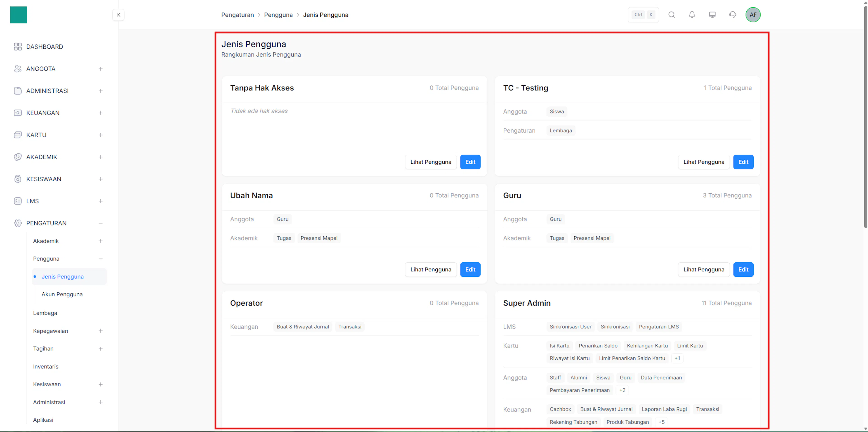
Task: Click Lembaga tag in TC - Testing card
Action: (x=561, y=131)
